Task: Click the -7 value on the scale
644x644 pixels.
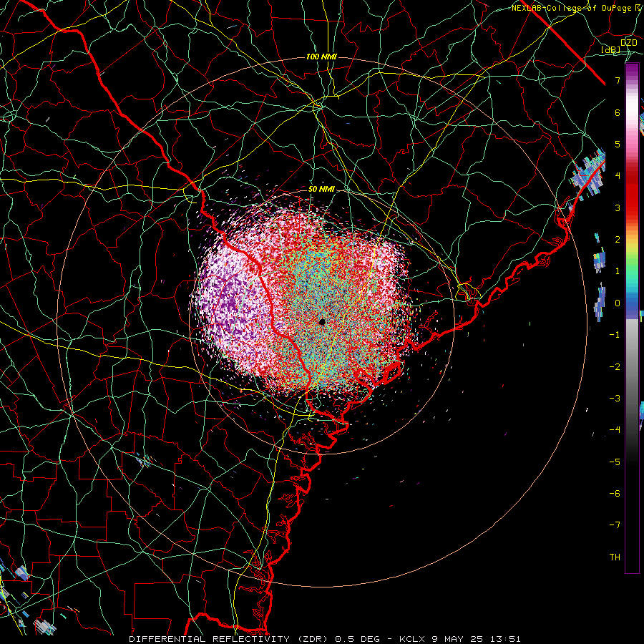Action: [x=615, y=525]
